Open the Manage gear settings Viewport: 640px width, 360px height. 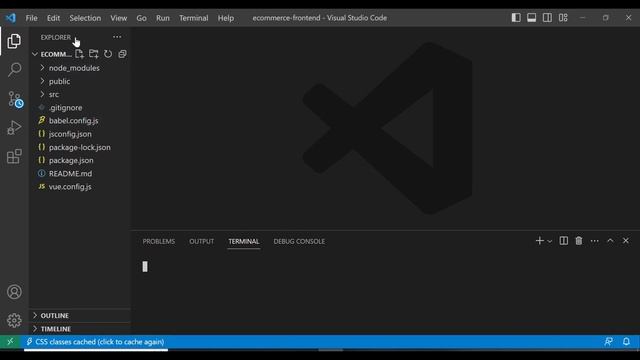click(x=14, y=320)
